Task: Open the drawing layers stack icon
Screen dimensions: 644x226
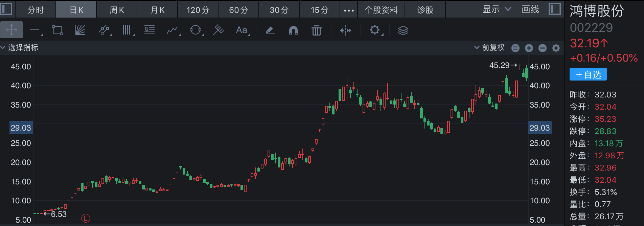Action: 403,30
